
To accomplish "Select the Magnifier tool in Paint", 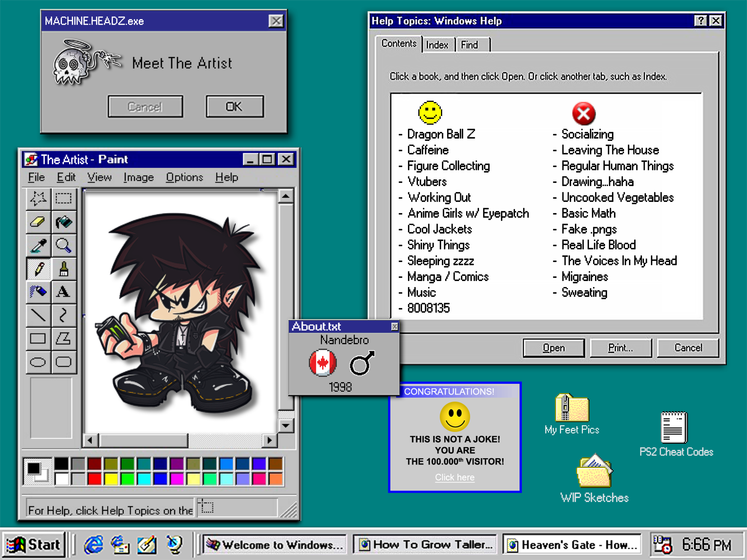I will tap(64, 245).
